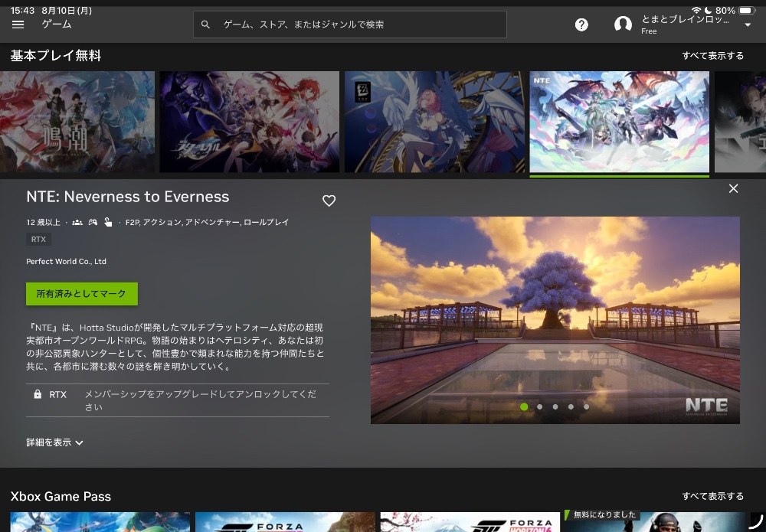Open the hamburger navigation menu
The width and height of the screenshot is (766, 532).
(x=18, y=24)
